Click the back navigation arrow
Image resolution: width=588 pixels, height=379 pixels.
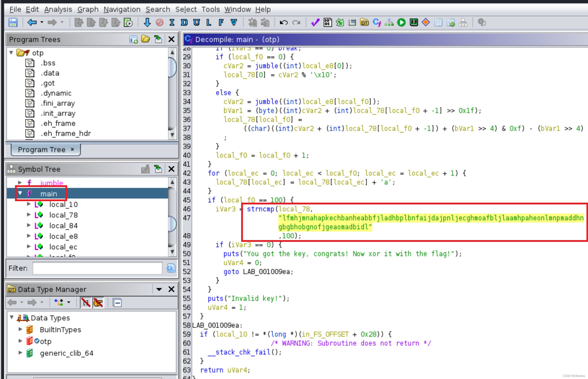tap(32, 23)
